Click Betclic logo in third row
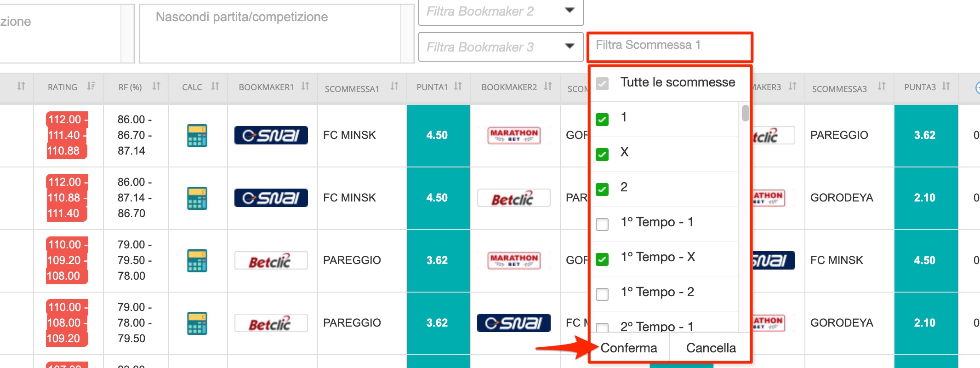The width and height of the screenshot is (980, 368). (x=271, y=260)
